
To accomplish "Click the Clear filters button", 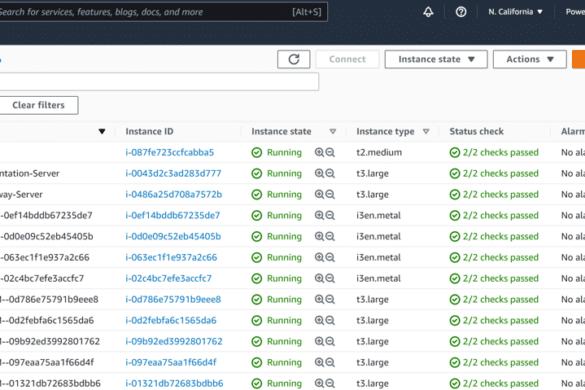I will point(38,105).
